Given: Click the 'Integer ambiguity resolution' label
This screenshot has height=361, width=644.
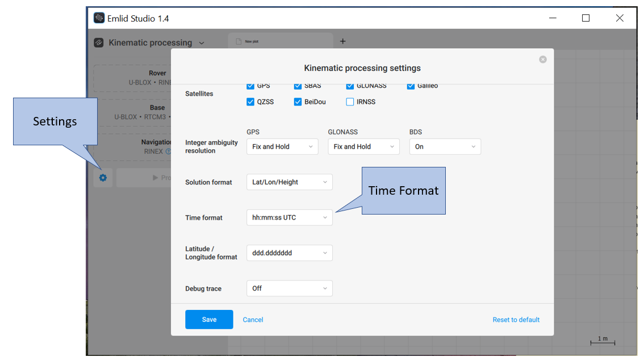Looking at the screenshot, I should pos(211,146).
